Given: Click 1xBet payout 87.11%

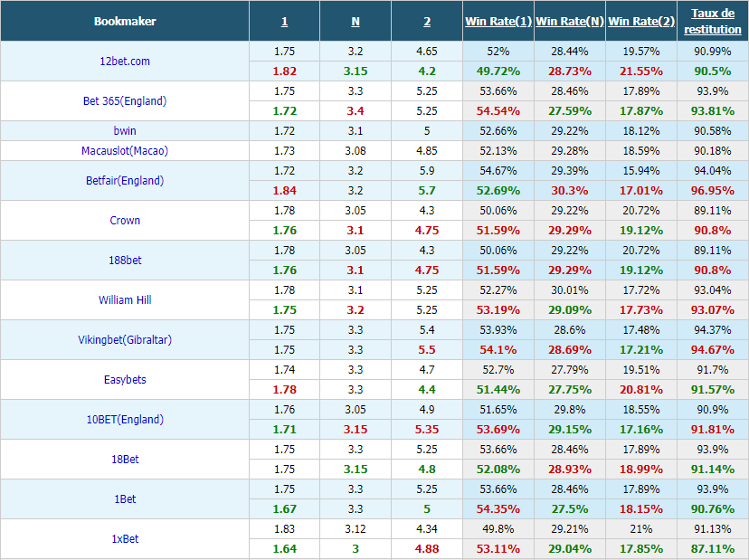Looking at the screenshot, I should click(x=713, y=549).
